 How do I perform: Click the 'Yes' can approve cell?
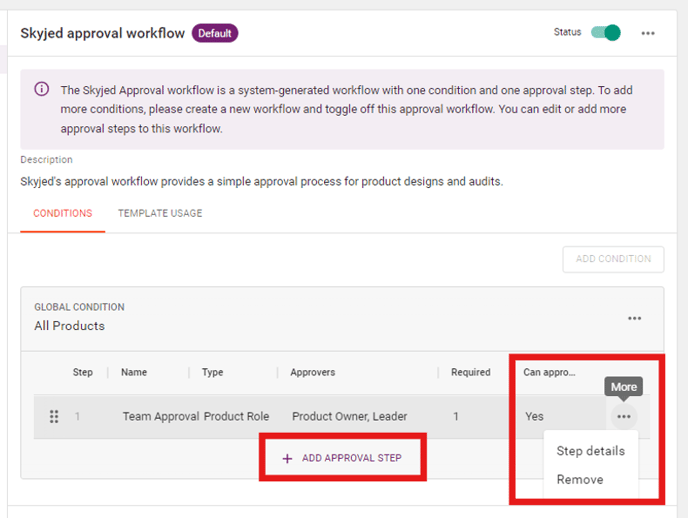pyautogui.click(x=534, y=416)
